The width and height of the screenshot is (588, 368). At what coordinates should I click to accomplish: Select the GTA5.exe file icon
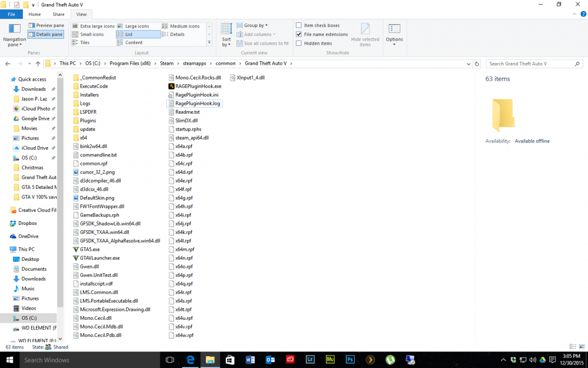click(76, 249)
